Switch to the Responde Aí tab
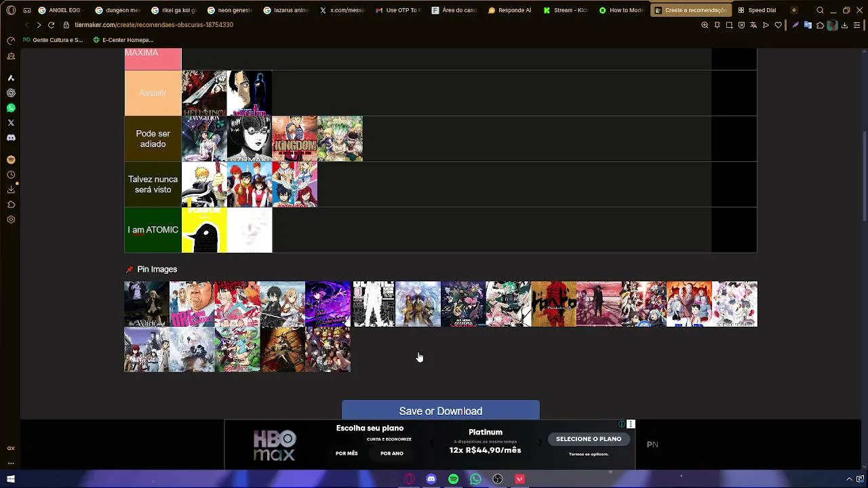The image size is (868, 488). (510, 10)
